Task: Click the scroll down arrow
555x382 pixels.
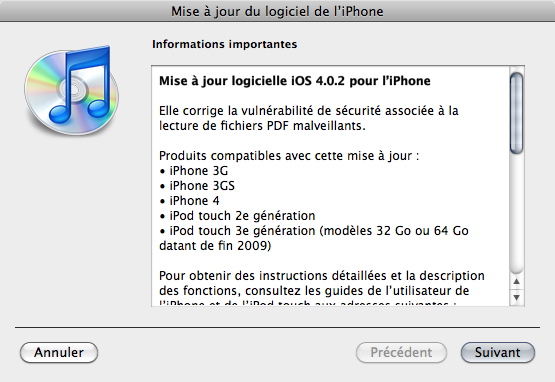Action: (516, 297)
